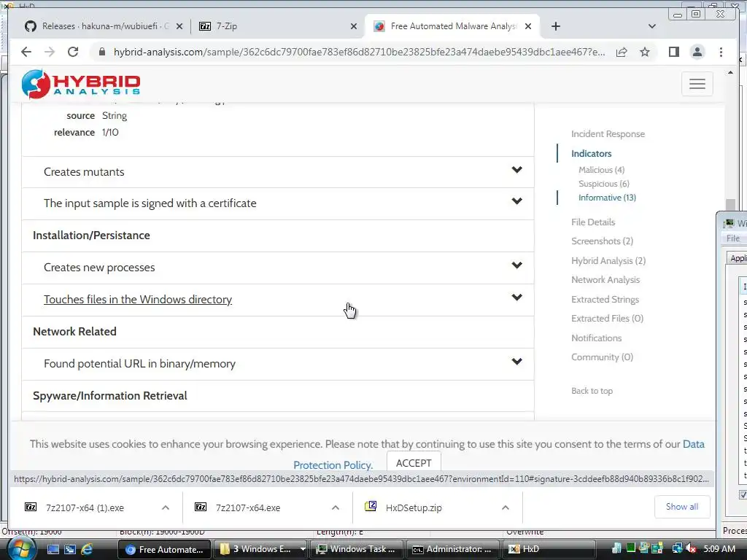This screenshot has width=747, height=560.
Task: Open options for HxDSetup.zip download
Action: (506, 507)
